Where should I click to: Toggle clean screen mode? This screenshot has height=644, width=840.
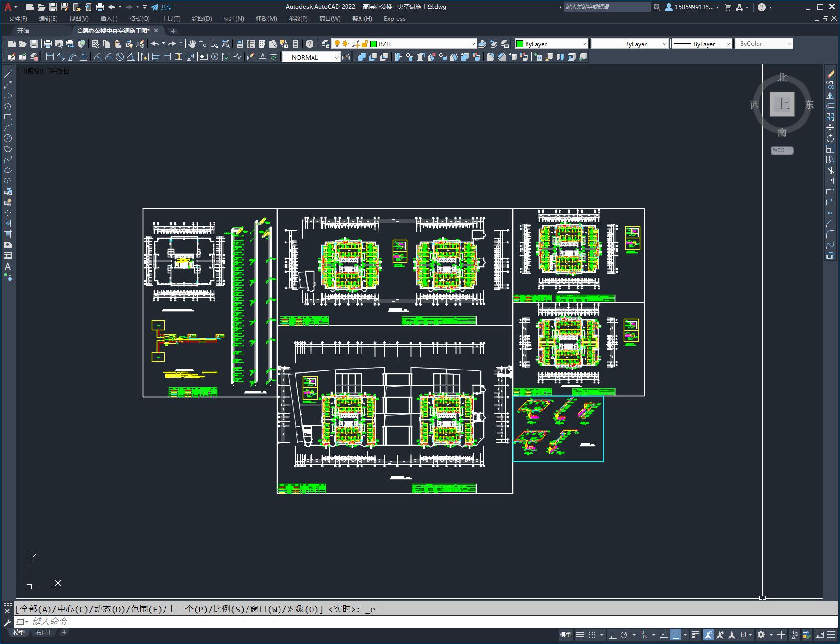[820, 634]
